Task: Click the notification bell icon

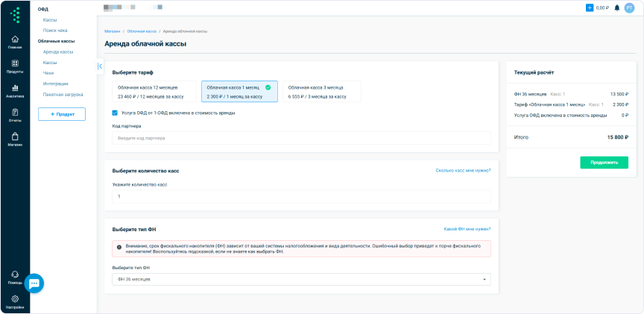Action: (x=616, y=7)
